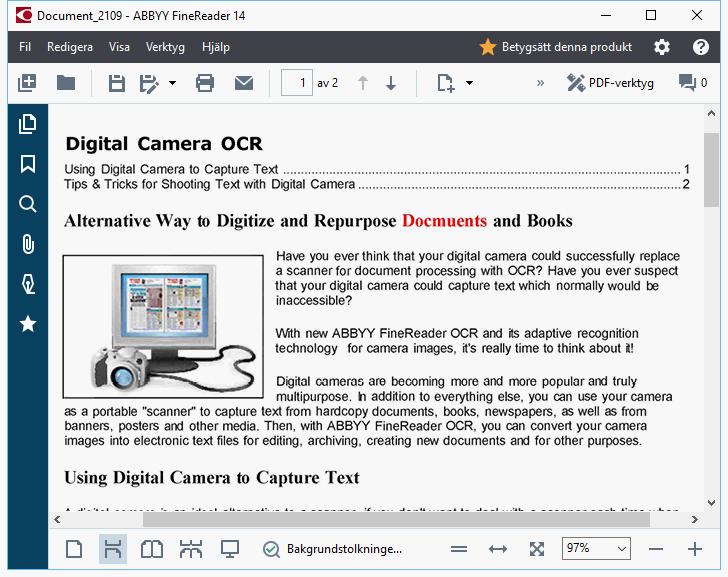Open the Fil menu
The width and height of the screenshot is (728, 577).
pyautogui.click(x=25, y=47)
